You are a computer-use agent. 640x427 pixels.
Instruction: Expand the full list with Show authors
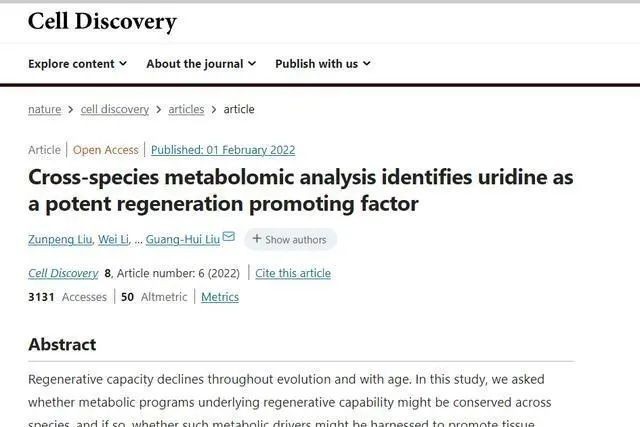click(x=290, y=239)
